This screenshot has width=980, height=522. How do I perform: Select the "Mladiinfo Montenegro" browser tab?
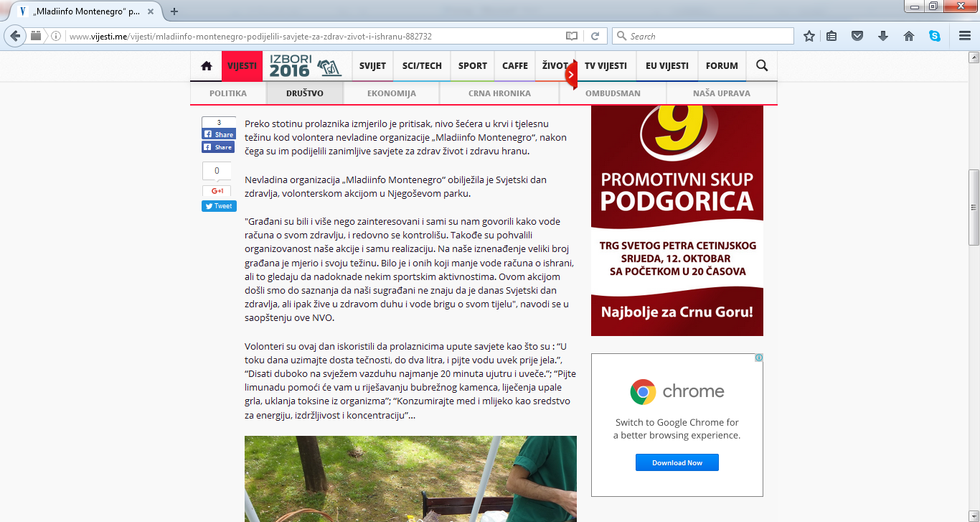tap(85, 11)
